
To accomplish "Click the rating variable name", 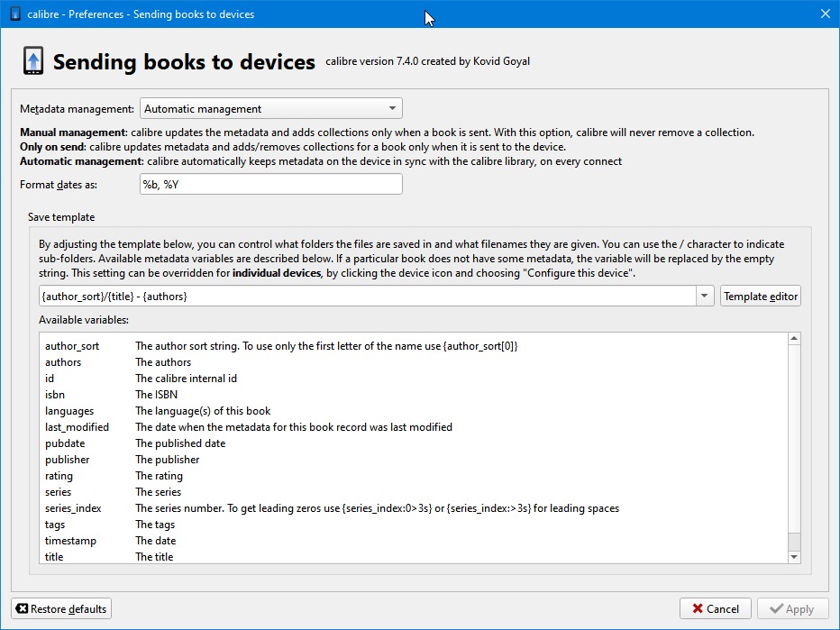I will click(x=59, y=476).
